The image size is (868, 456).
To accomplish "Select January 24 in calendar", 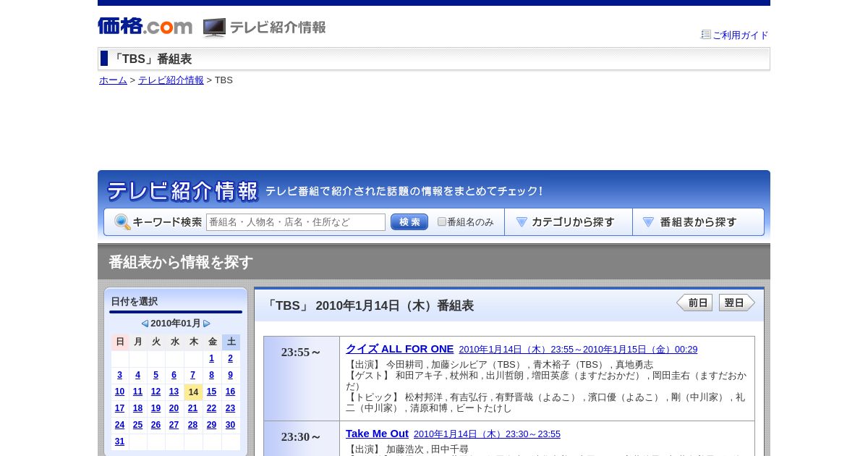I will coord(119,425).
